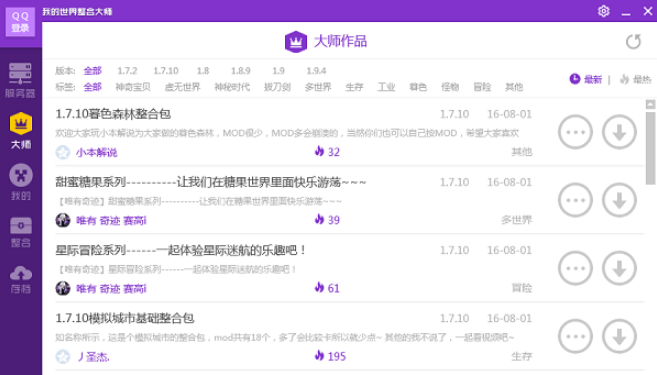Viewport: 657px width, 375px height.
Task: Sort the list by 最新
Action: click(x=585, y=79)
